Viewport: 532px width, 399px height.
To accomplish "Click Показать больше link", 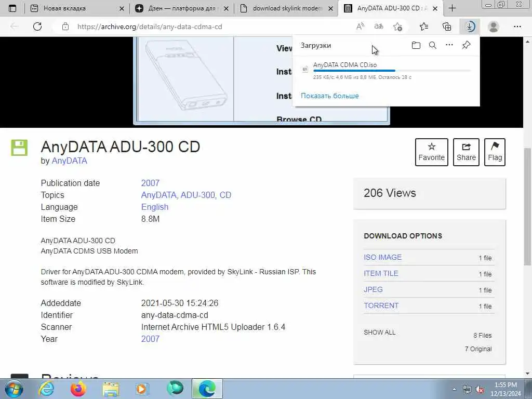I will click(330, 96).
